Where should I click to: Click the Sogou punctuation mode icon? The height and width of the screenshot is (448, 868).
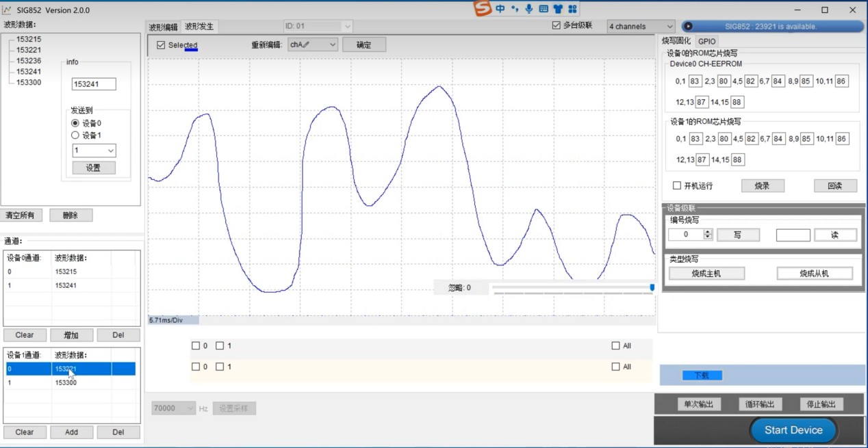pyautogui.click(x=515, y=9)
